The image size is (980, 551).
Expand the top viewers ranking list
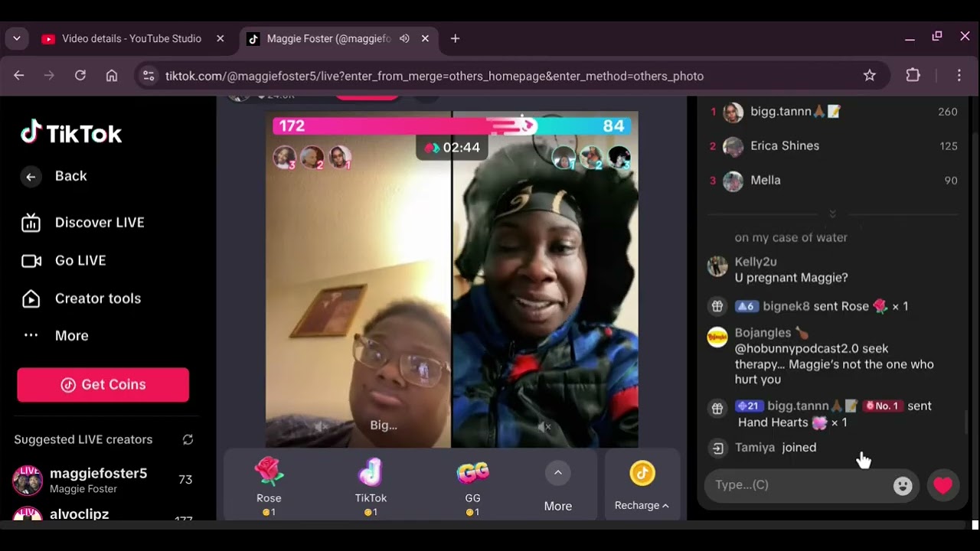tap(832, 214)
